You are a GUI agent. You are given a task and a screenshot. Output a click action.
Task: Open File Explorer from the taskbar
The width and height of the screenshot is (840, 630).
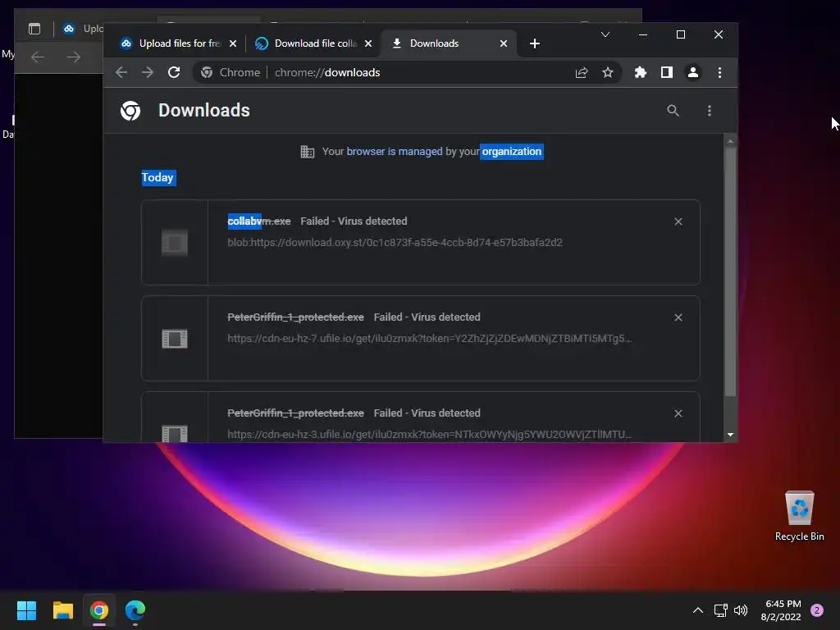pos(62,610)
